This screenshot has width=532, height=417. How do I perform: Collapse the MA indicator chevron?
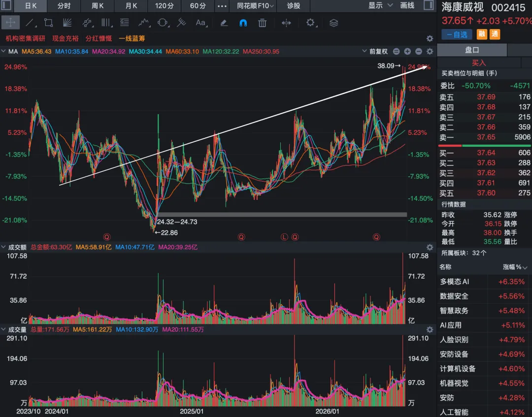(4, 51)
